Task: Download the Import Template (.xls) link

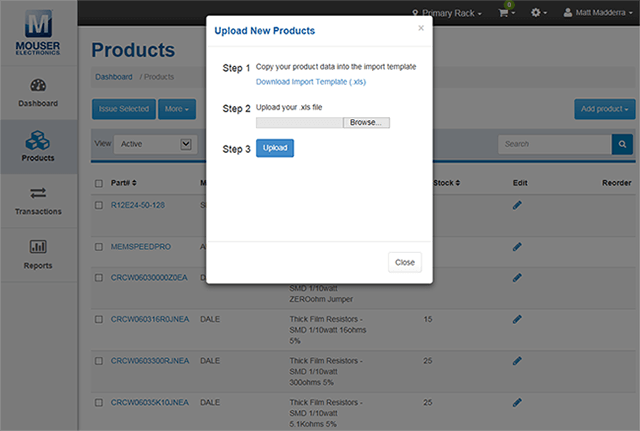Action: 311,82
